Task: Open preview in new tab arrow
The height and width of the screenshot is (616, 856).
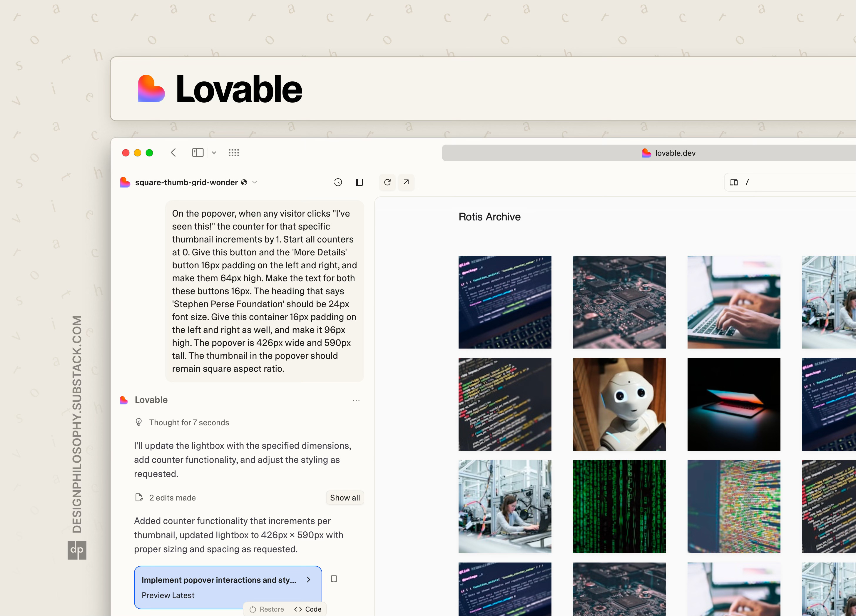Action: [x=406, y=182]
